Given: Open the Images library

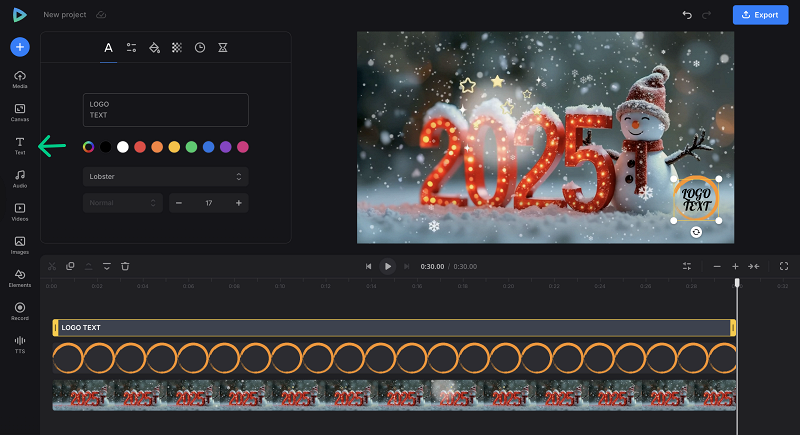Looking at the screenshot, I should click(x=20, y=245).
